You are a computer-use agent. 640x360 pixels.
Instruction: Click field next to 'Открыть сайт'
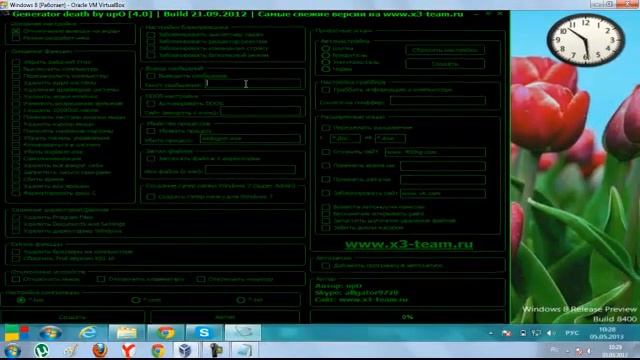(x=435, y=152)
